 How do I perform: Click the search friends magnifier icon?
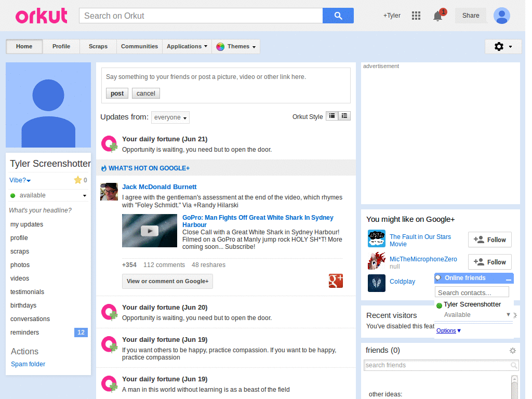point(514,365)
